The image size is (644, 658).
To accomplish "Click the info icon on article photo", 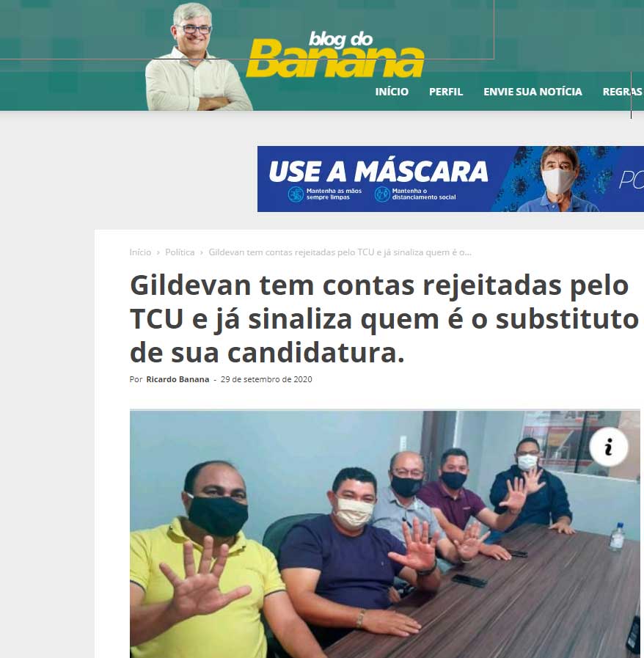I will pos(608,447).
